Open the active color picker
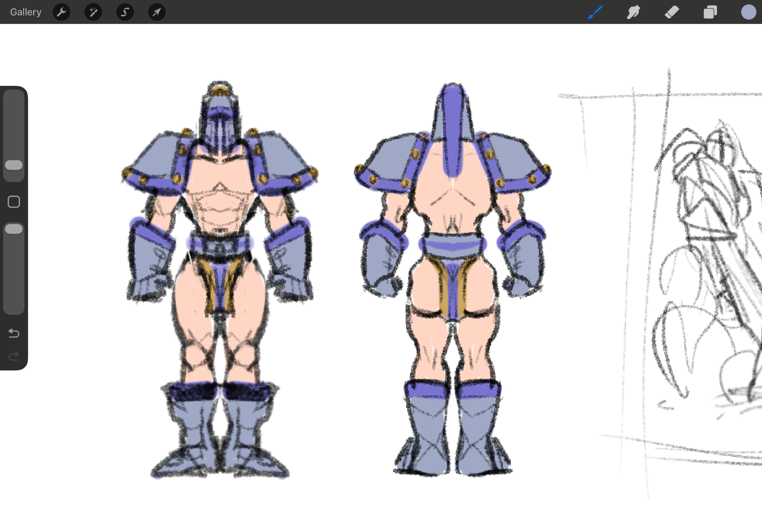This screenshot has width=762, height=532. [x=748, y=12]
